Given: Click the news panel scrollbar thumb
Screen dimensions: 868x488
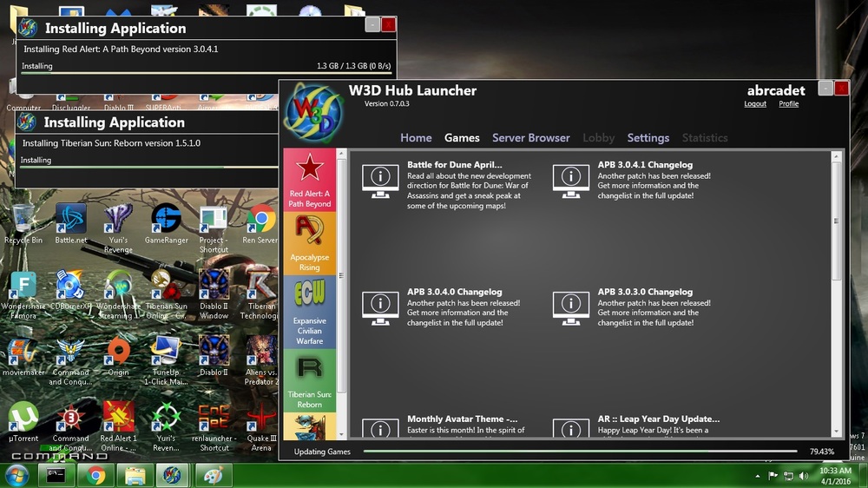Looking at the screenshot, I should tap(837, 221).
